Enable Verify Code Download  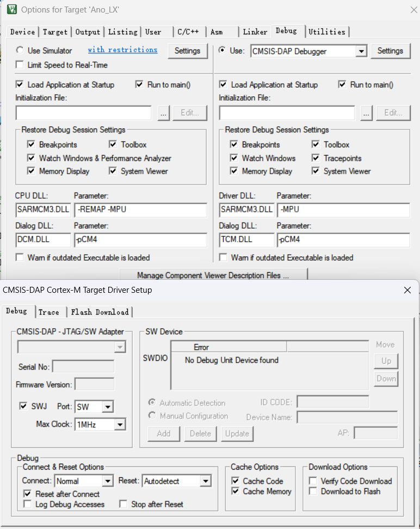click(313, 481)
